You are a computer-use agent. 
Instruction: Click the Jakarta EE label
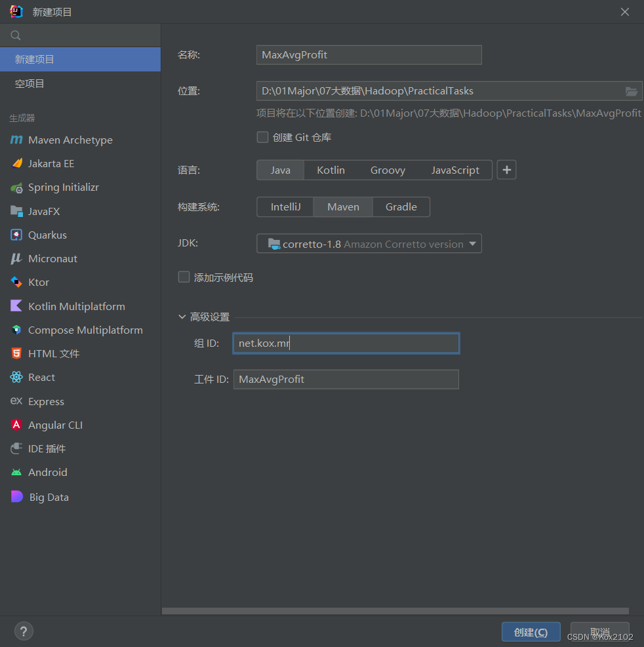click(x=51, y=164)
